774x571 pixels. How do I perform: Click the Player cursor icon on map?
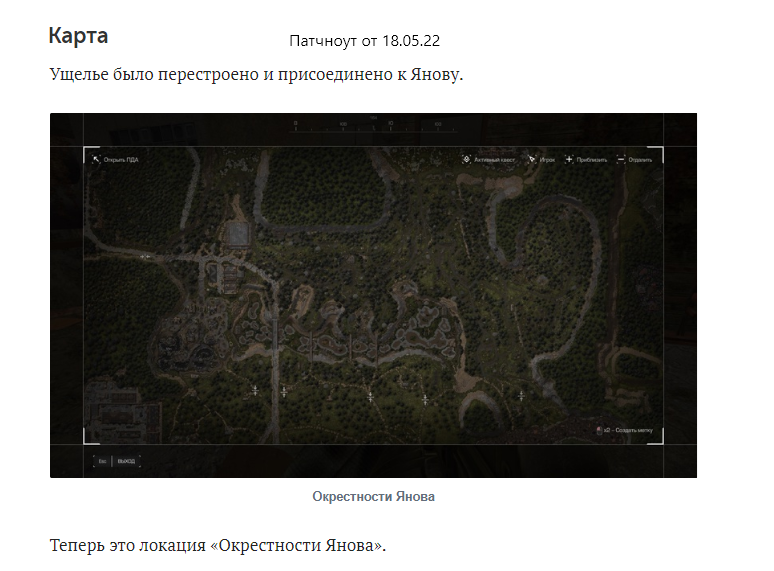(x=531, y=159)
